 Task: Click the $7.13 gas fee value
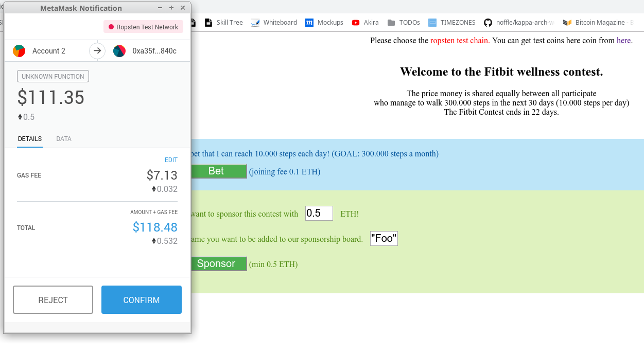(162, 175)
